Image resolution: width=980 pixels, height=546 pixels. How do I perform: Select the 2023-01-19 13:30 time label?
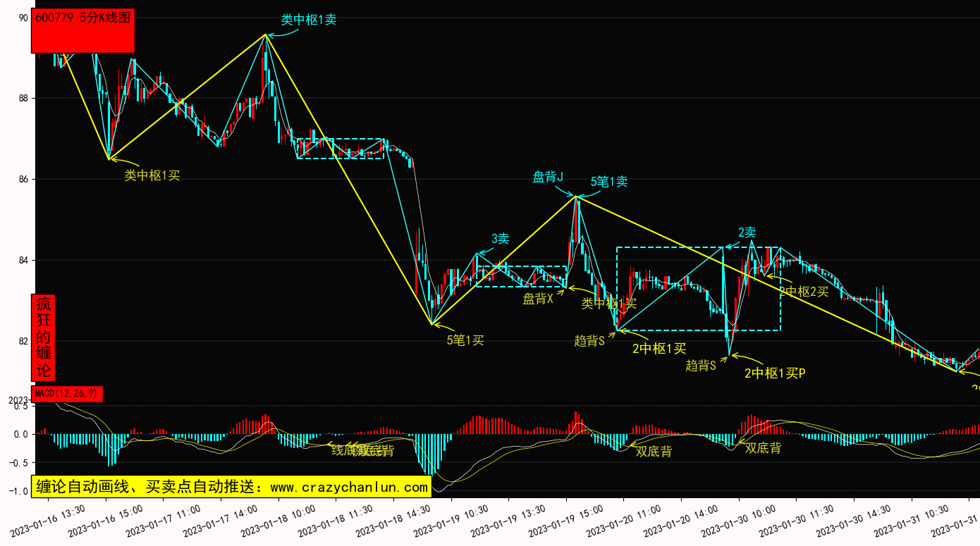pyautogui.click(x=509, y=520)
